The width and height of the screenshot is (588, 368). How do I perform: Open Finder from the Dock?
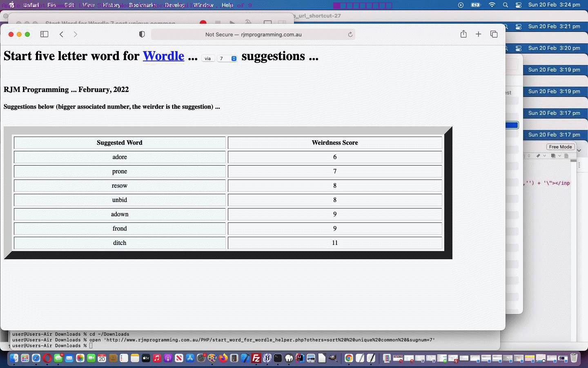[x=14, y=358]
